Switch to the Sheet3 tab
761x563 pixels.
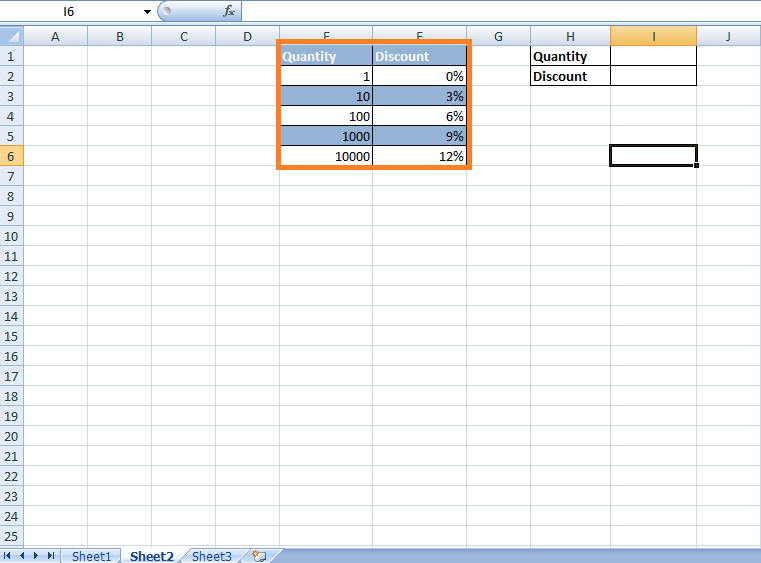(x=211, y=556)
